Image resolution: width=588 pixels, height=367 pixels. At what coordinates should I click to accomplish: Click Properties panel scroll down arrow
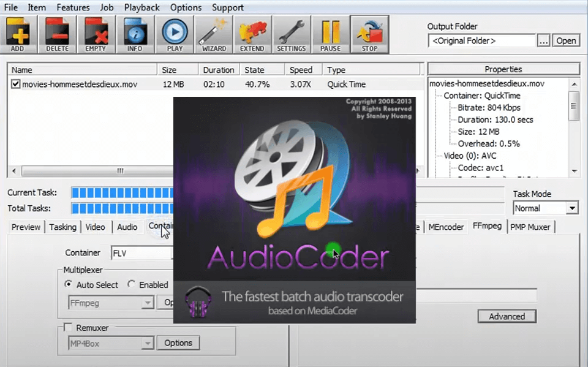tap(574, 171)
